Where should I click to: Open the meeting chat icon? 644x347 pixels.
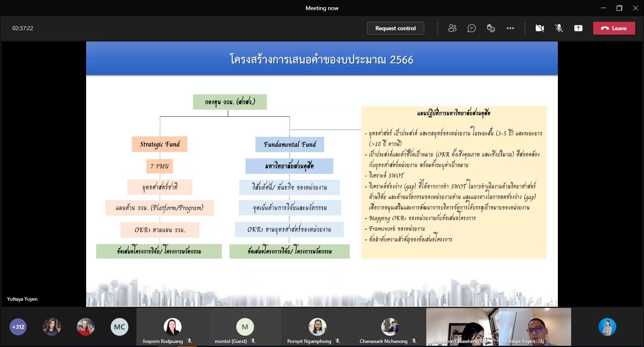tap(471, 28)
